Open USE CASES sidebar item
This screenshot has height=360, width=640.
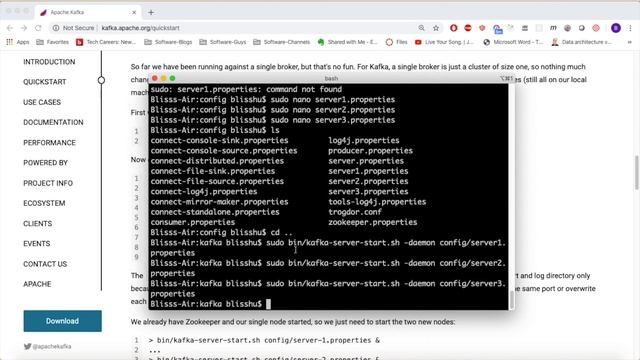42,102
